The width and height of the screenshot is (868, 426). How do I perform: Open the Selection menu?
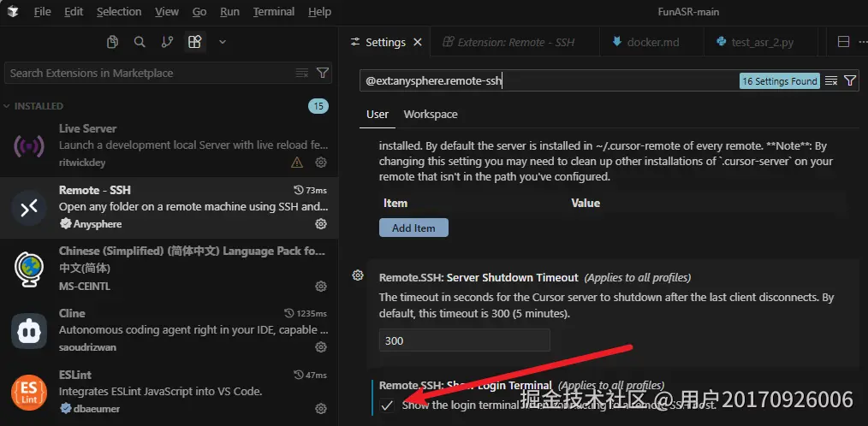pyautogui.click(x=119, y=12)
